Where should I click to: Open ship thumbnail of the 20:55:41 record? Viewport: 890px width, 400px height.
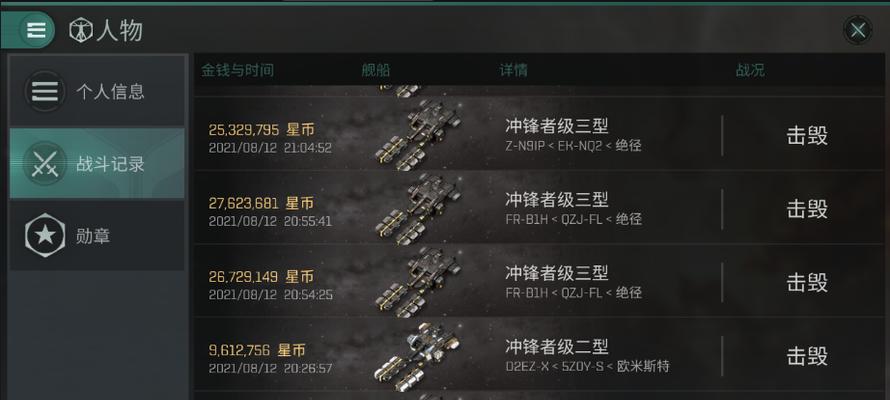[418, 209]
